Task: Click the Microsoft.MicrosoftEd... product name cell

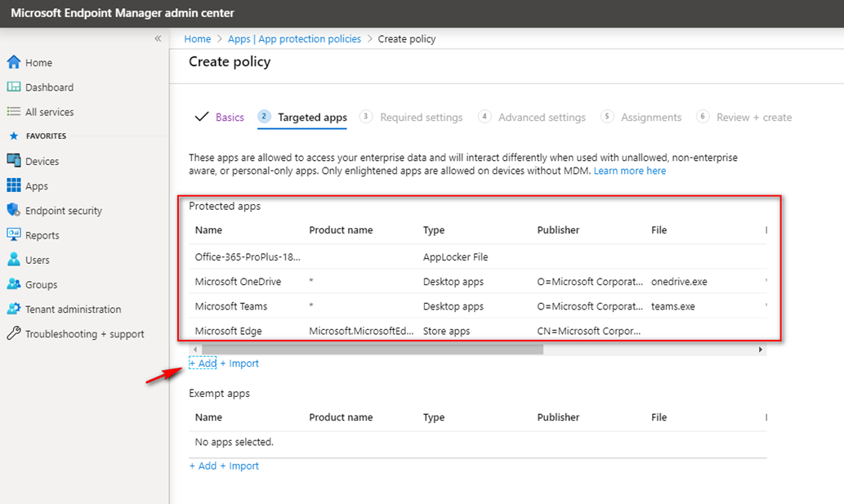Action: 361,332
